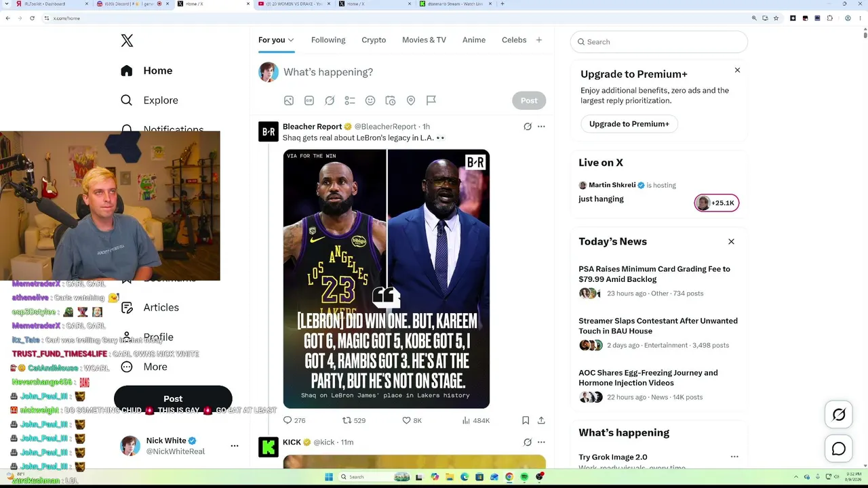Viewport: 868px width, 488px height.
Task: Open the More menu in sidebar
Action: pyautogui.click(x=144, y=367)
